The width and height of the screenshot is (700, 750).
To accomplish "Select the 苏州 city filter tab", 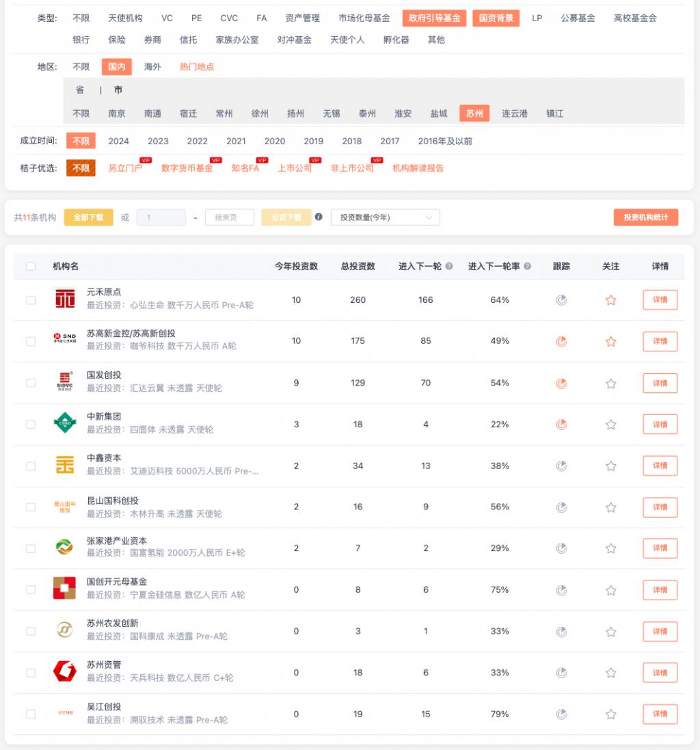I will (473, 113).
